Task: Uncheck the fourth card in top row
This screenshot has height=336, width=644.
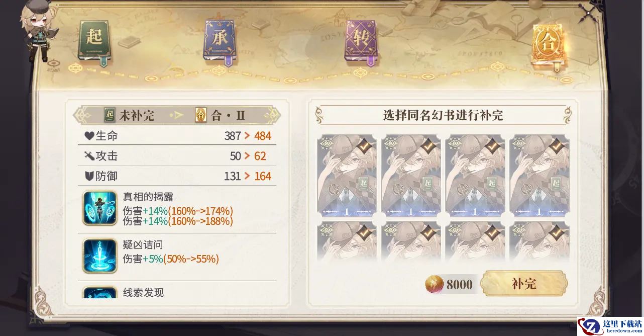Action: [540, 176]
